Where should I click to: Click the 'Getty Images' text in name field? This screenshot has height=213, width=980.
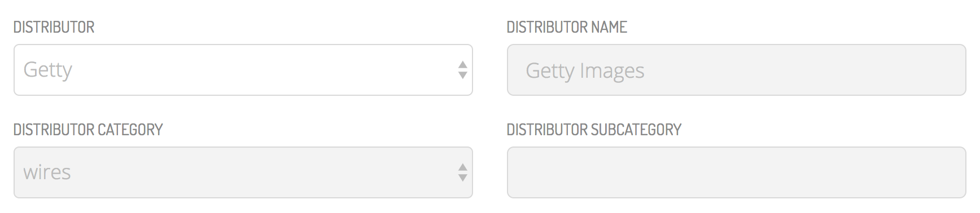click(585, 71)
